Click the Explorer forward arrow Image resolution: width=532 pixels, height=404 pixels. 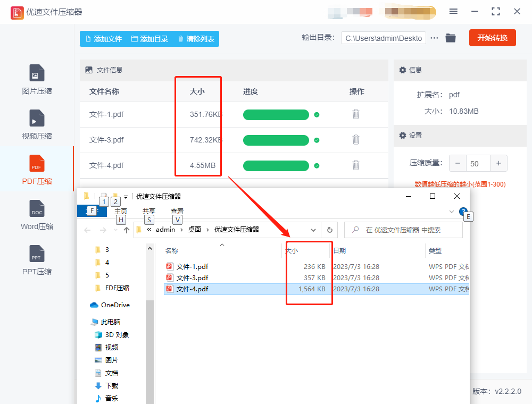[x=103, y=230]
